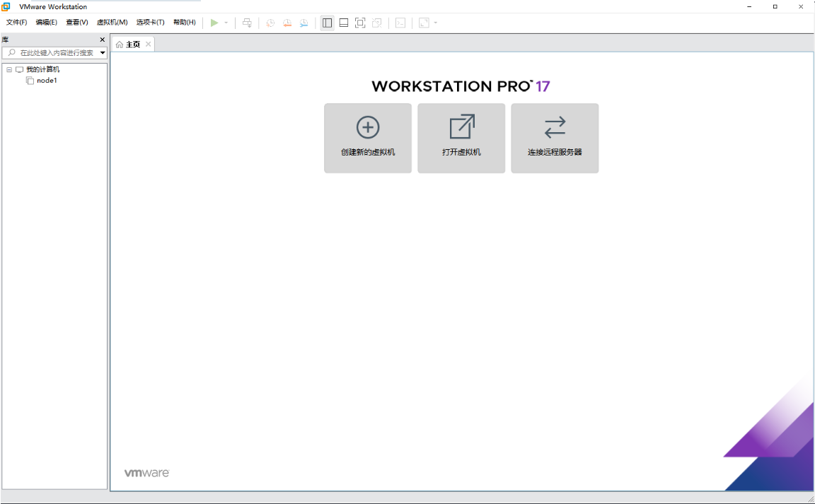Screen dimensions: 815x504
Task: Click the console view toolbar icon
Action: click(x=400, y=23)
